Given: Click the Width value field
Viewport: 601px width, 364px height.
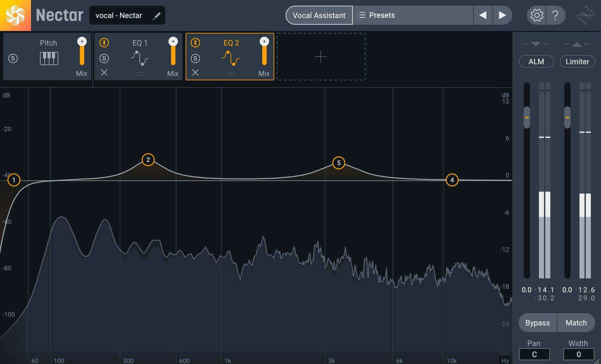Looking at the screenshot, I should pos(579,355).
